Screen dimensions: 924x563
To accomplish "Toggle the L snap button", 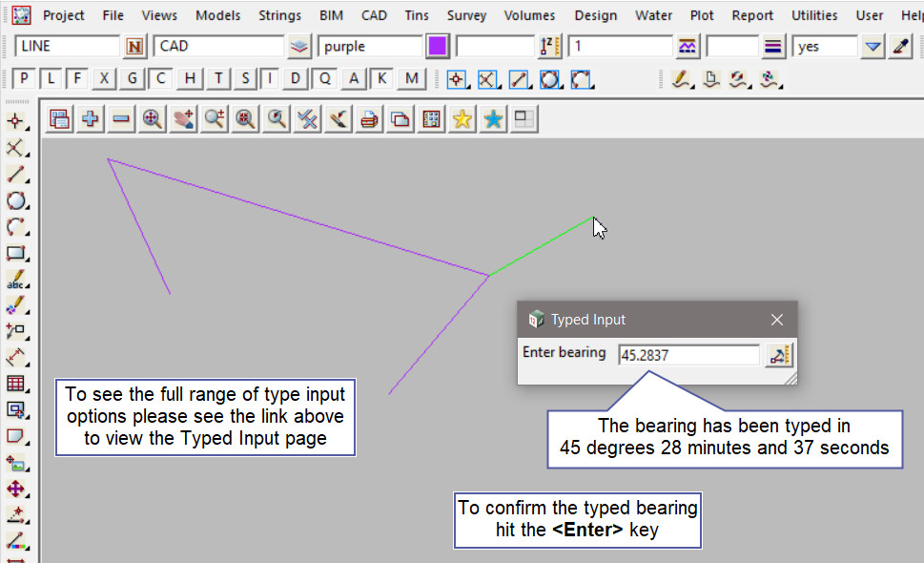I will tap(51, 79).
